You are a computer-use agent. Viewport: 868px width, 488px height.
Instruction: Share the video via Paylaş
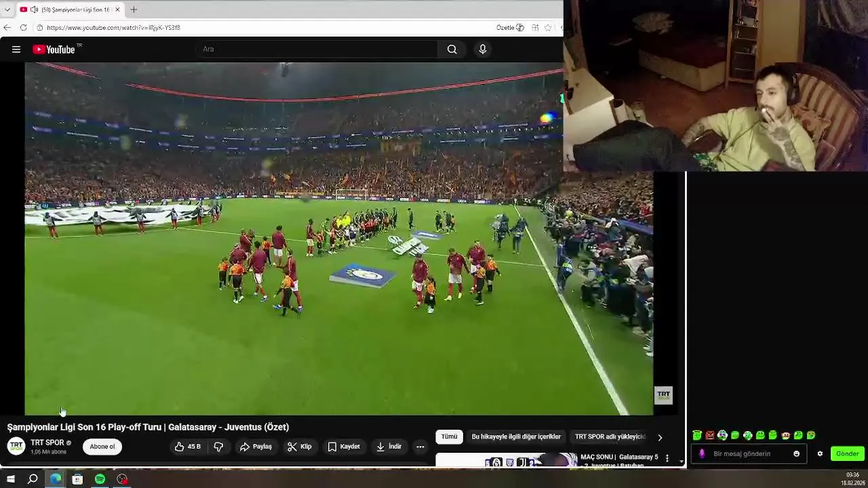(x=256, y=447)
